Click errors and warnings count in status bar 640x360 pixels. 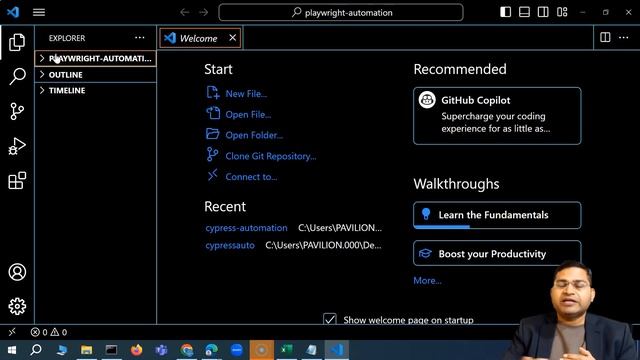coord(49,332)
